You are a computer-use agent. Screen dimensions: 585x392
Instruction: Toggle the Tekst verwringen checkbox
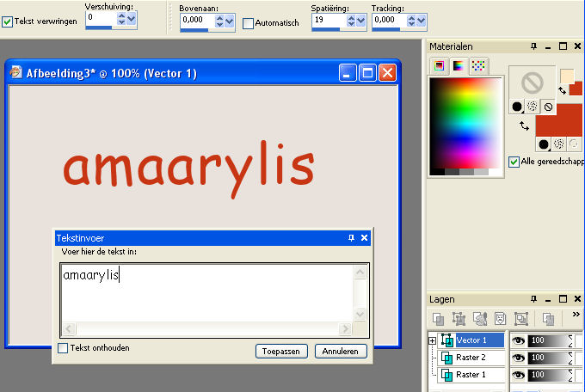coord(7,22)
